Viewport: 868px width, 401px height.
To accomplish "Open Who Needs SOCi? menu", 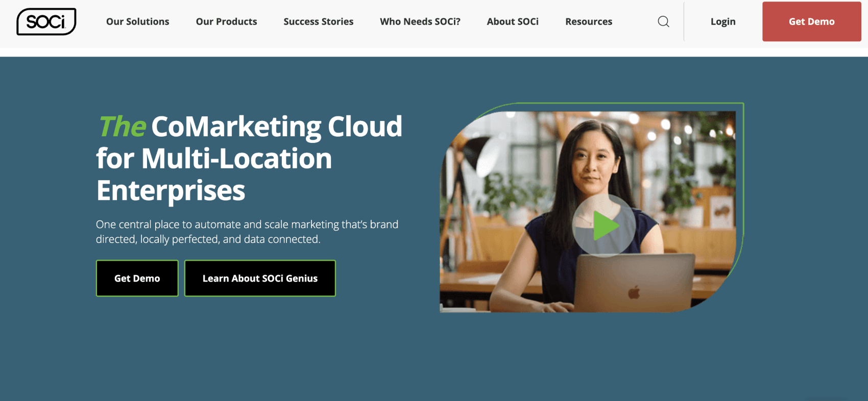I will [420, 21].
